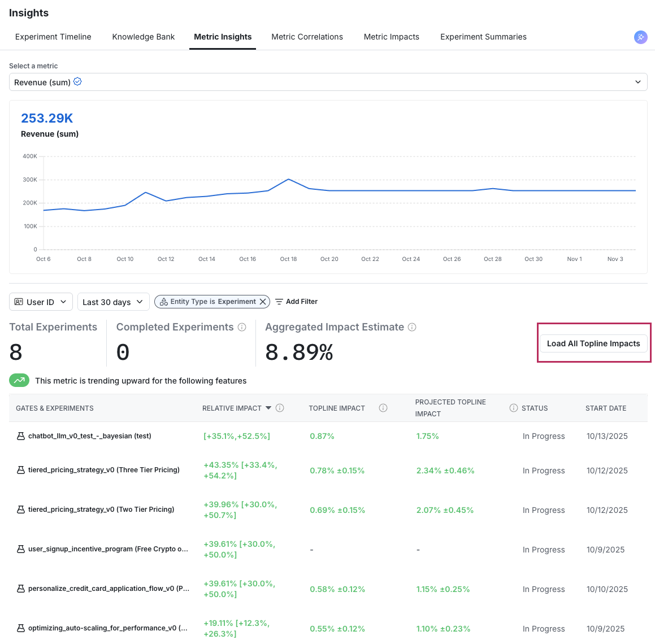Click start date 10/13/2025 cell

pos(607,436)
